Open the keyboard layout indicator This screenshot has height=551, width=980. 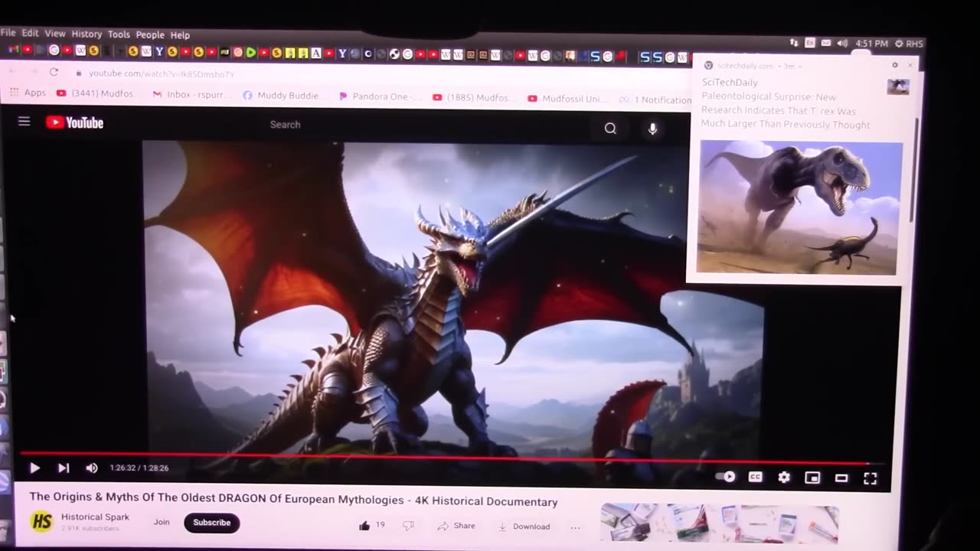coord(810,43)
